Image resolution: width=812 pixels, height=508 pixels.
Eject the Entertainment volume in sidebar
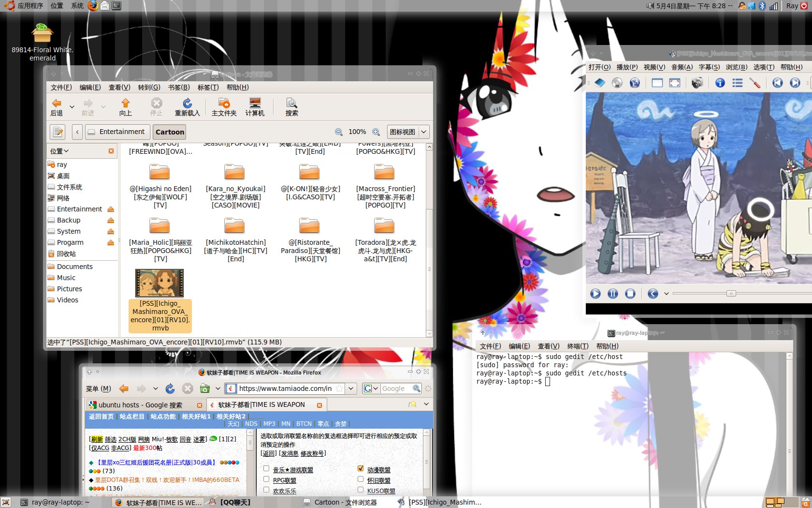pyautogui.click(x=111, y=209)
